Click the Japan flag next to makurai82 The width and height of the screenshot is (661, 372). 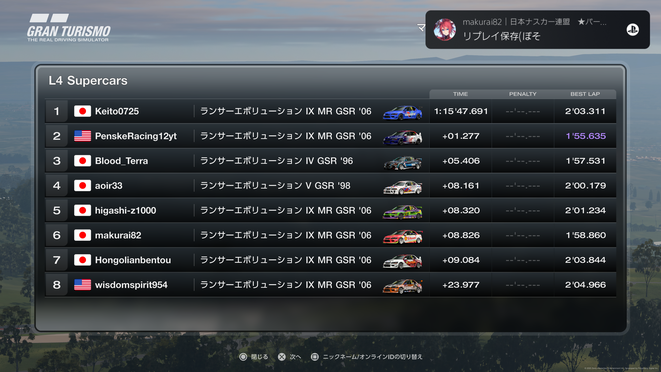coord(82,235)
